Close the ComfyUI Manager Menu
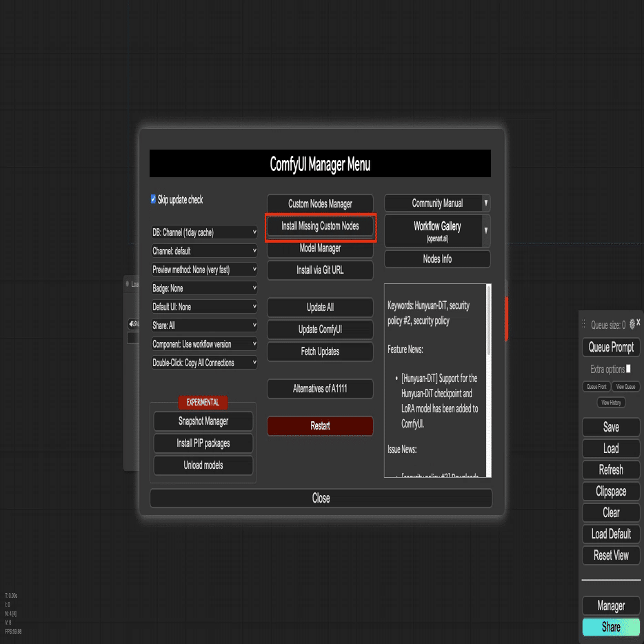Image resolution: width=644 pixels, height=644 pixels. [321, 499]
